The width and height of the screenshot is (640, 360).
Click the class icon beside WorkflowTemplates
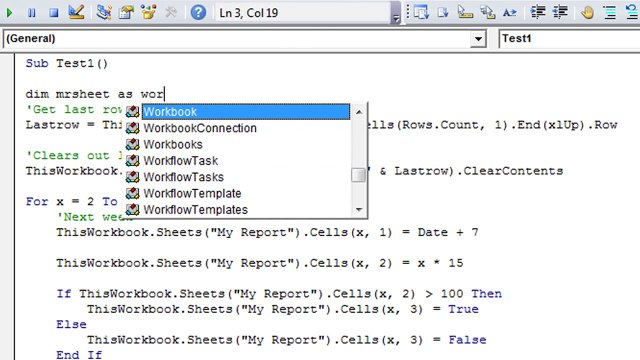[132, 210]
